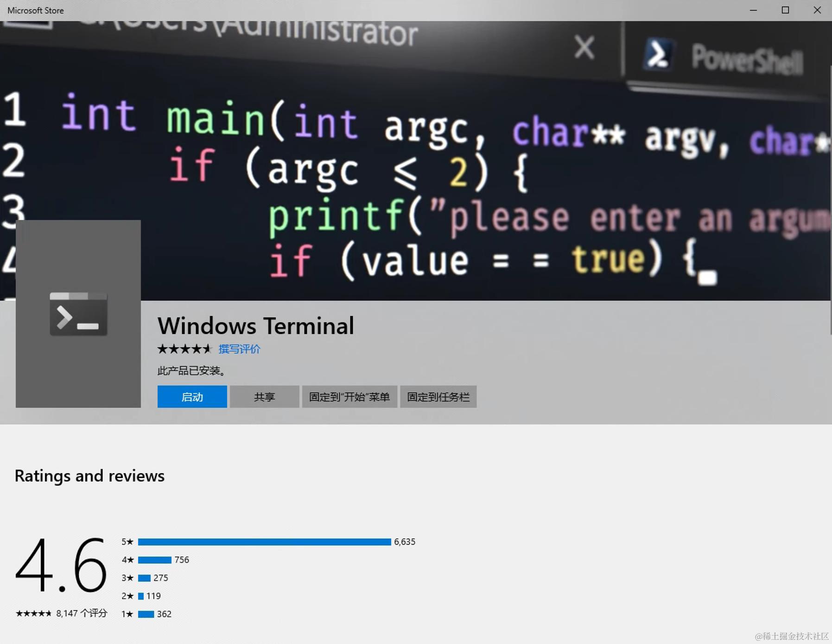The image size is (832, 644).
Task: Open the 撰写评价 write review link
Action: tap(239, 349)
